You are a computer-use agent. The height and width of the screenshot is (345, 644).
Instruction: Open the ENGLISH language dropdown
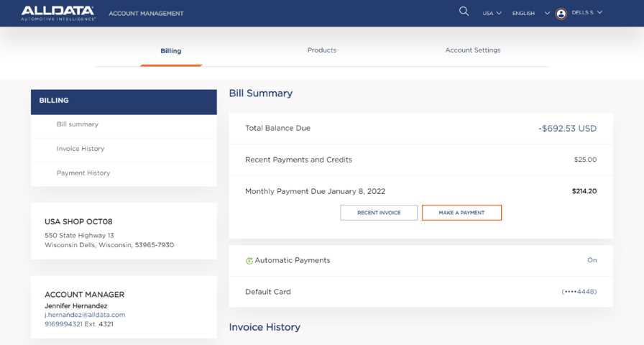pyautogui.click(x=530, y=13)
